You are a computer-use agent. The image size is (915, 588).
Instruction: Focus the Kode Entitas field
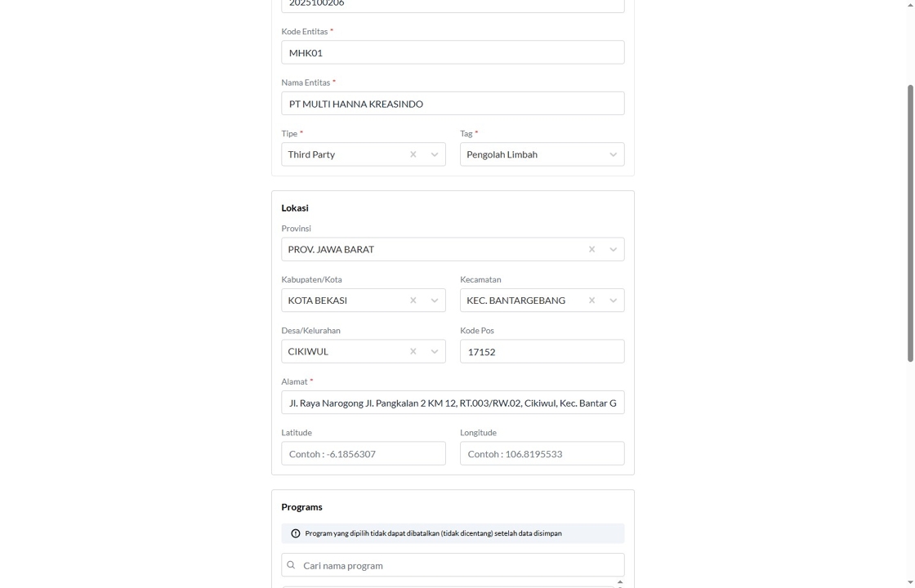(x=453, y=52)
